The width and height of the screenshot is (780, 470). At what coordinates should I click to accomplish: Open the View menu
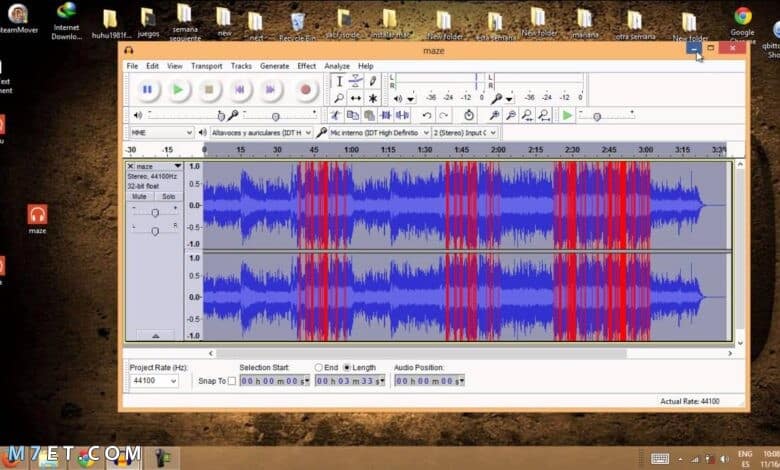(175, 66)
